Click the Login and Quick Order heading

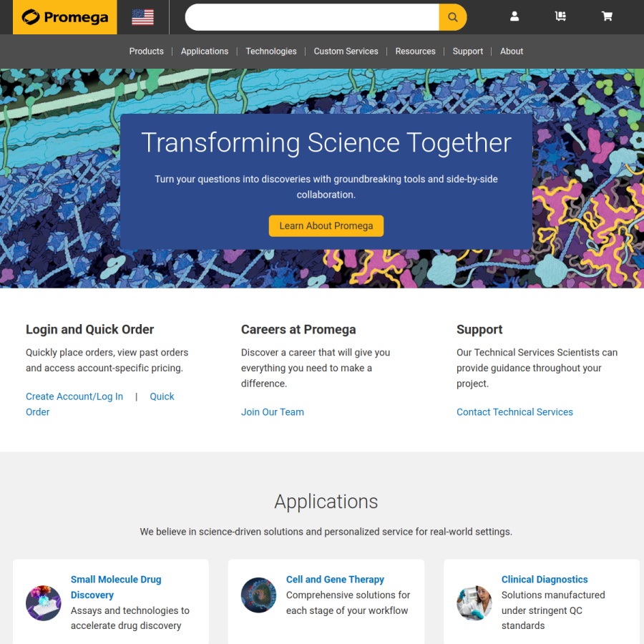(x=90, y=329)
